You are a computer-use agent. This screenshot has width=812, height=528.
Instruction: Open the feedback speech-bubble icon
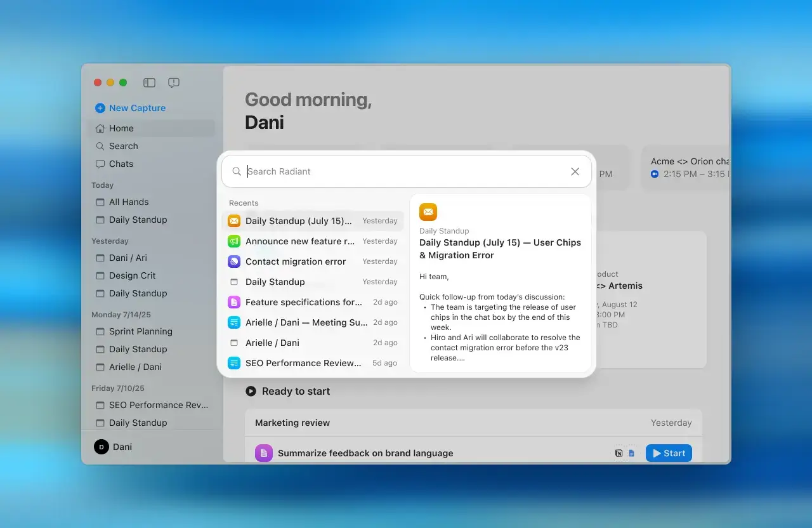click(173, 82)
